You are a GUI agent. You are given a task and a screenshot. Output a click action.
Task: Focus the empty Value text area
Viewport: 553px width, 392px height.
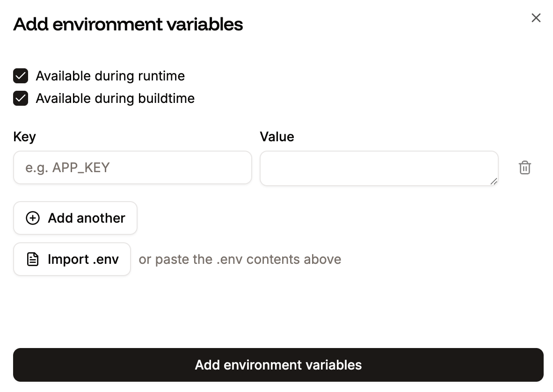coord(379,167)
